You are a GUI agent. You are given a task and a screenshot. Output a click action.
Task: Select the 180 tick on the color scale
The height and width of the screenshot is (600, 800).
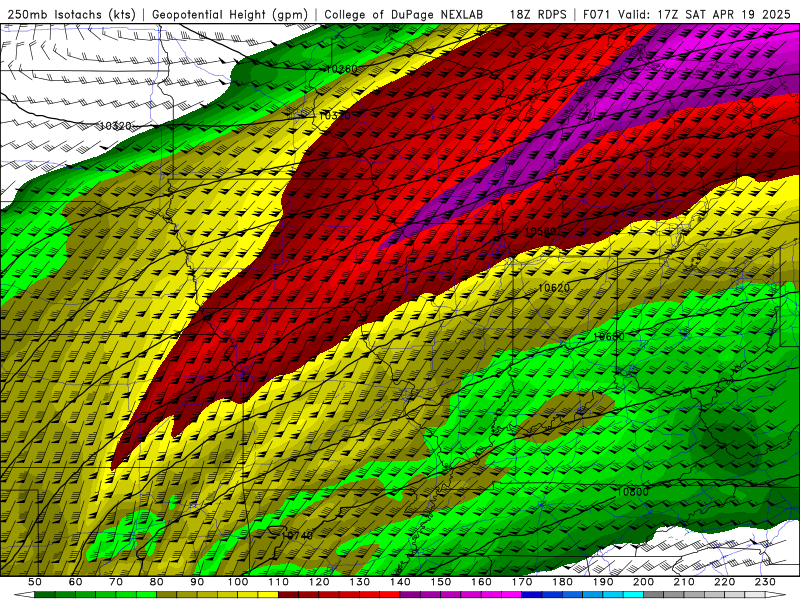click(x=562, y=582)
